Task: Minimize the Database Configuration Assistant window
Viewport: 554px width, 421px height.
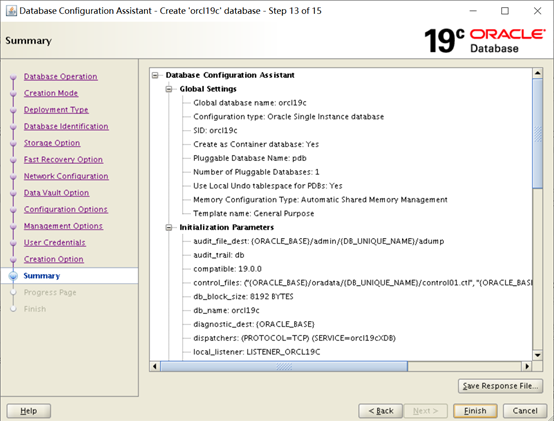Action: click(473, 11)
